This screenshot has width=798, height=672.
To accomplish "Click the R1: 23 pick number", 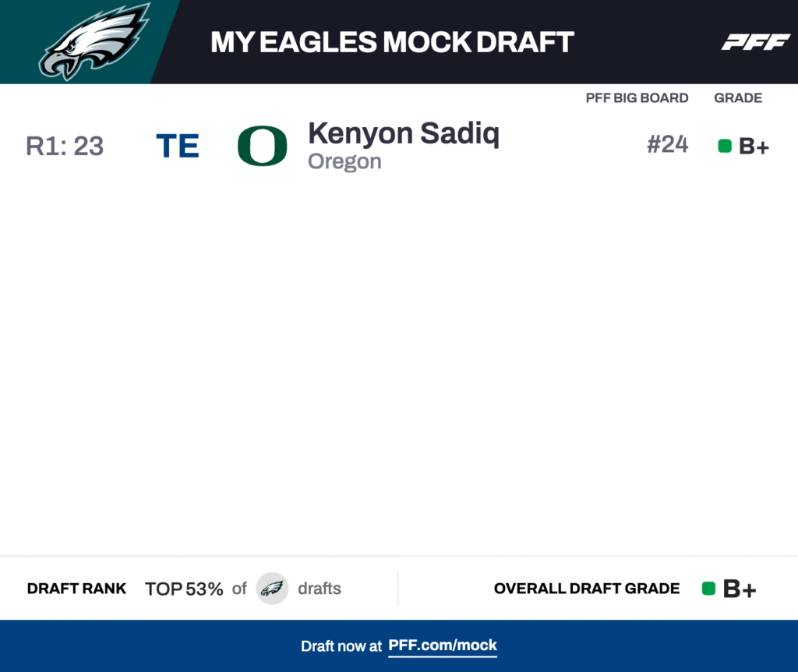I will point(65,147).
